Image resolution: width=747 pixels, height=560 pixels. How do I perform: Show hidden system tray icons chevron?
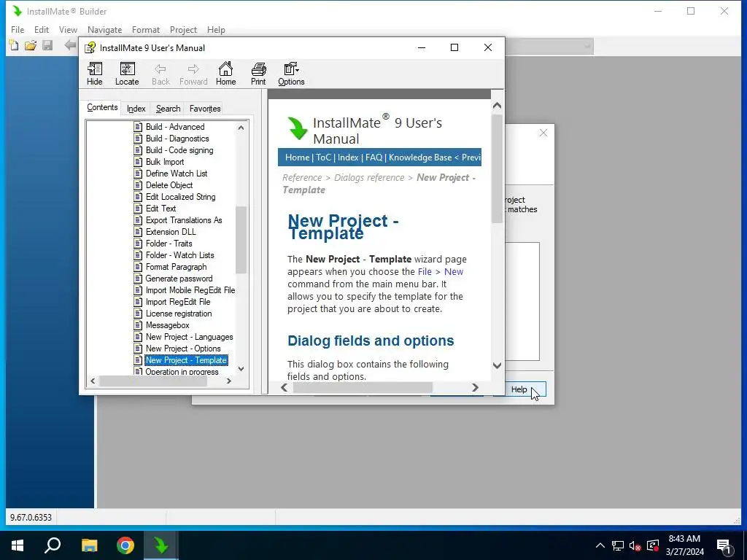pyautogui.click(x=600, y=545)
